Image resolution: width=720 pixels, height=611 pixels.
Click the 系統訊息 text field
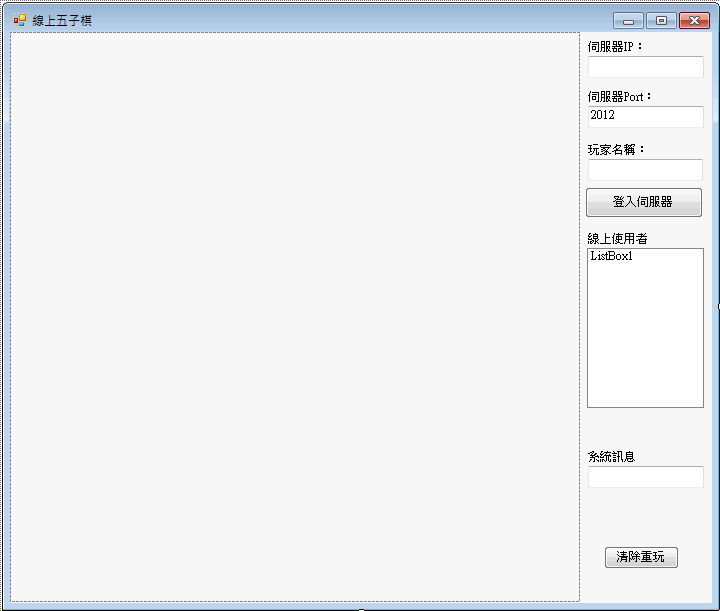(x=646, y=477)
